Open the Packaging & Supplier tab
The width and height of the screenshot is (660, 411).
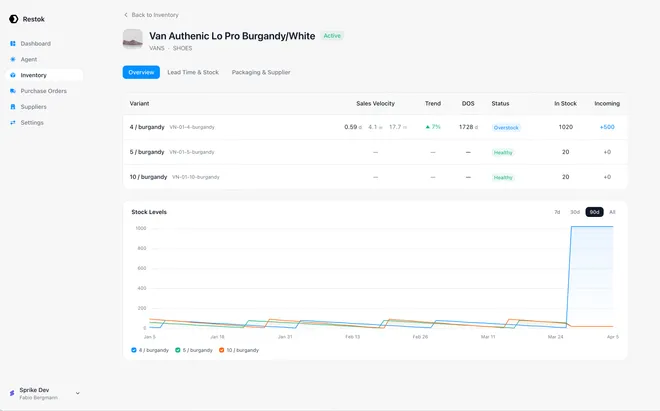[x=259, y=72]
